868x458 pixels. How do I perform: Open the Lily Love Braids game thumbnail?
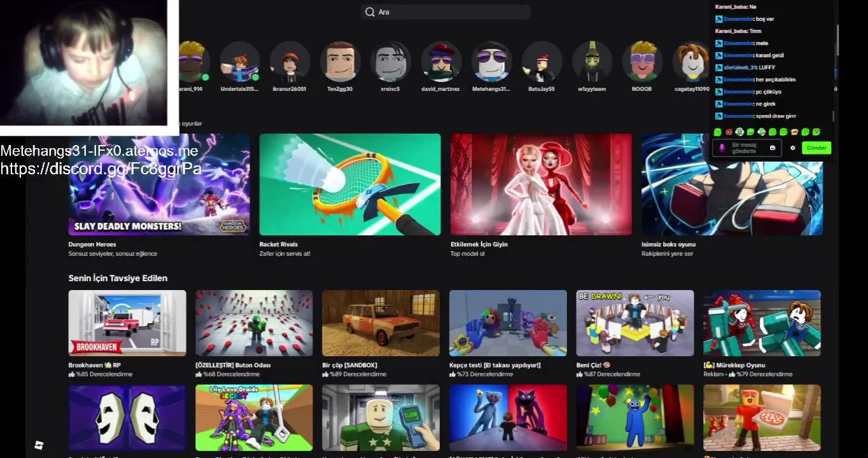[254, 417]
